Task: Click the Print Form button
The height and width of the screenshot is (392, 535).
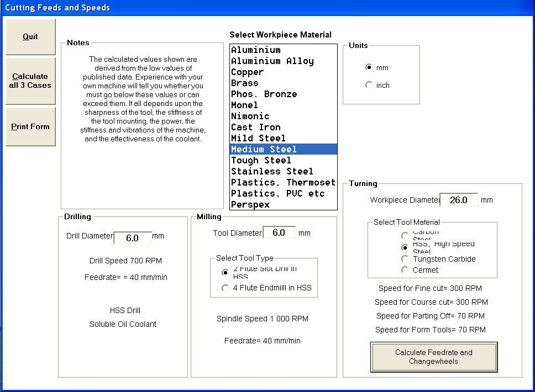Action: click(30, 127)
